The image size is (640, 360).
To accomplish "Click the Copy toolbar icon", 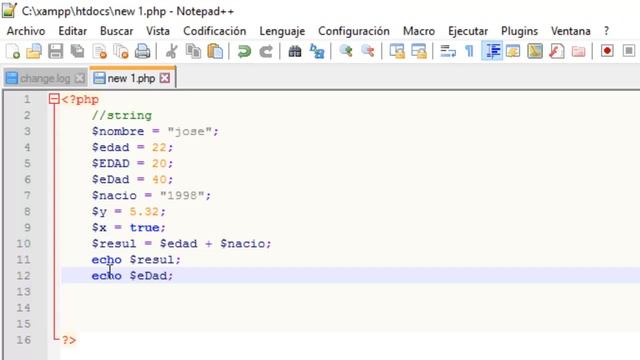I will coord(193,51).
